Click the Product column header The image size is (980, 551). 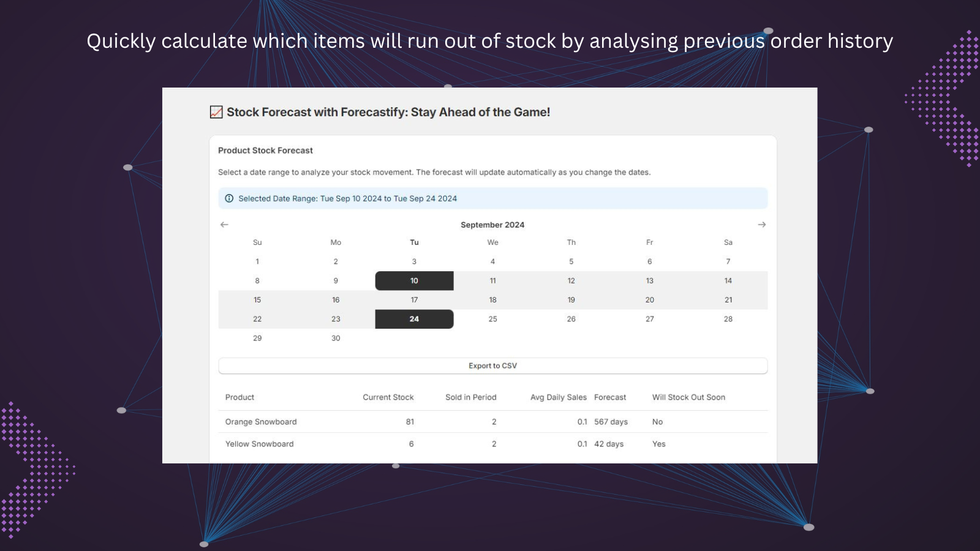[x=239, y=397]
